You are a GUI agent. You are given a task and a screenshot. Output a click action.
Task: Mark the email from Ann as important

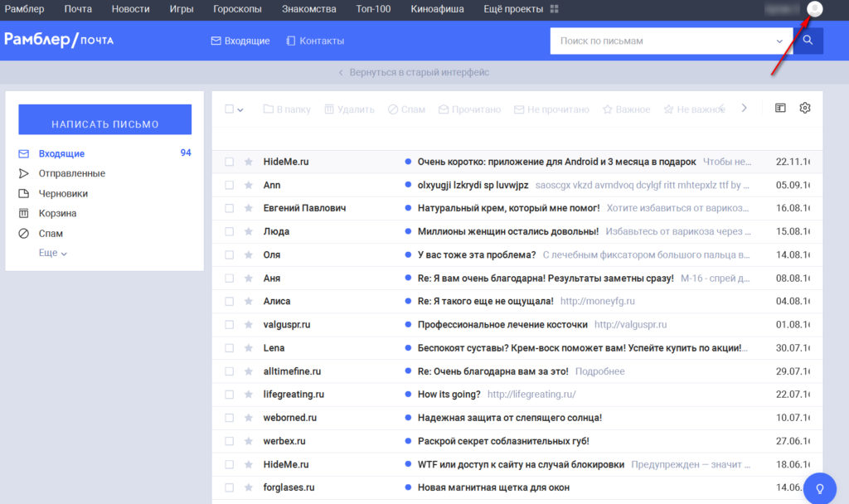tap(248, 185)
